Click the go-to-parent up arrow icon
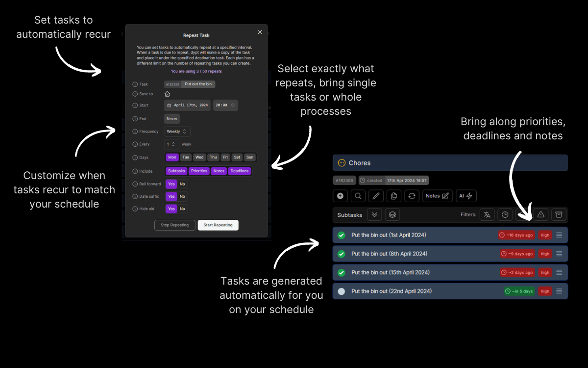Viewport: 588px width, 368px height. pyautogui.click(x=341, y=196)
